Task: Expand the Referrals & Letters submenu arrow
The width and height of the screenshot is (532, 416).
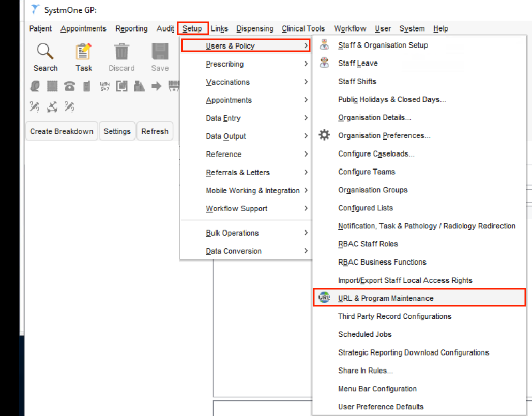Action: 306,172
